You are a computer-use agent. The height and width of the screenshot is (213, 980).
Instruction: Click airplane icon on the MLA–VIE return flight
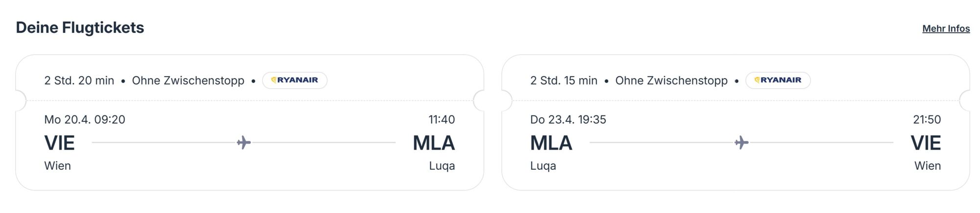click(x=741, y=143)
